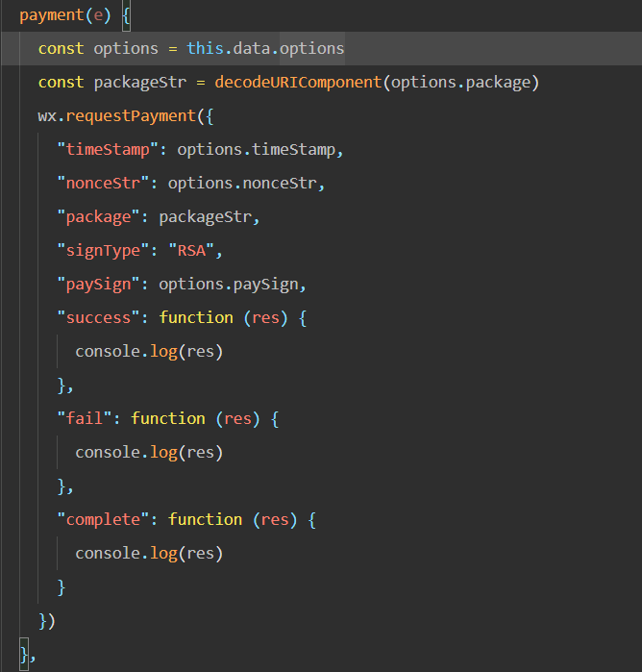The width and height of the screenshot is (642, 672).
Task: Click options.paySign value
Action: (229, 285)
